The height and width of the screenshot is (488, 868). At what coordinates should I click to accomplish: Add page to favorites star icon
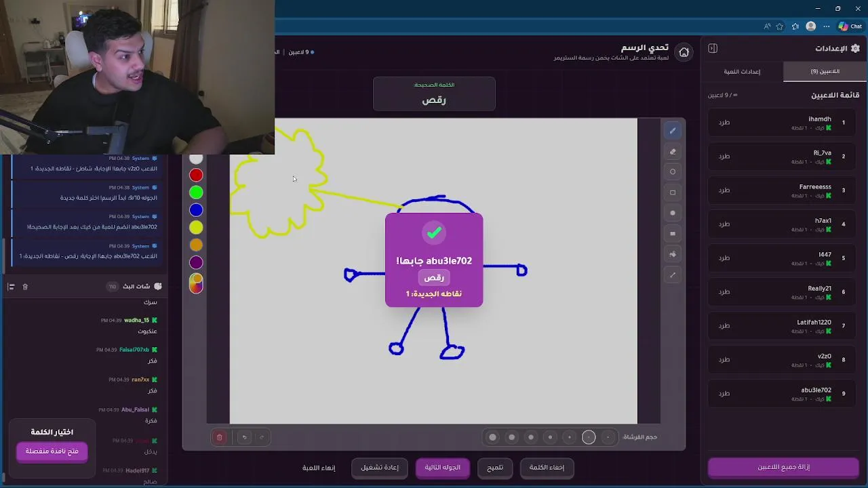point(780,26)
